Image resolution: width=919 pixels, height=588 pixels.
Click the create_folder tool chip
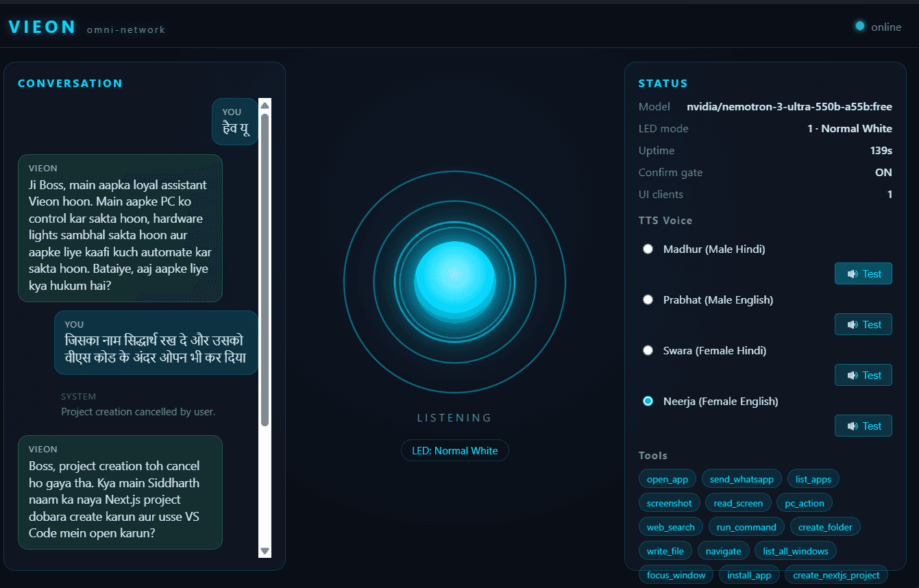click(x=825, y=527)
